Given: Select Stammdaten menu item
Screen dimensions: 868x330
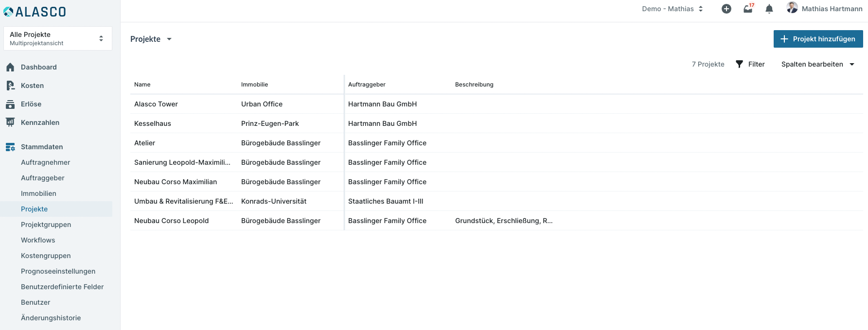Looking at the screenshot, I should [x=42, y=147].
